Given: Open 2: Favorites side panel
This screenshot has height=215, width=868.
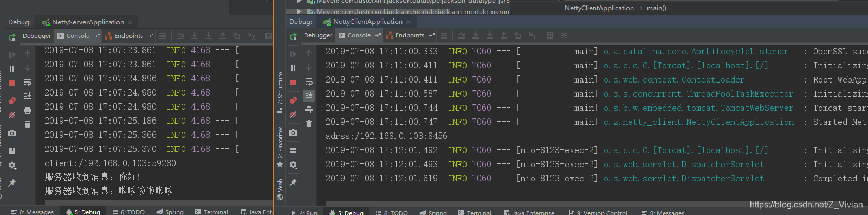Looking at the screenshot, I should tap(280, 147).
